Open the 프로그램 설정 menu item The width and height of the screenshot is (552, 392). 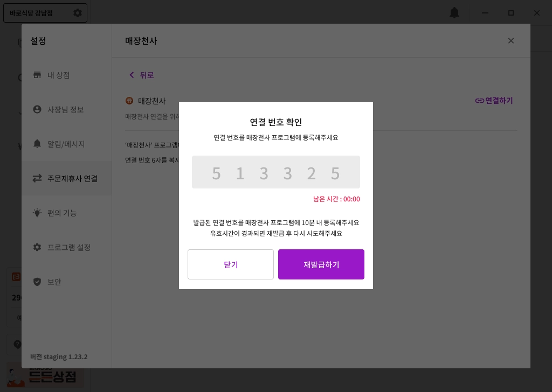click(69, 247)
